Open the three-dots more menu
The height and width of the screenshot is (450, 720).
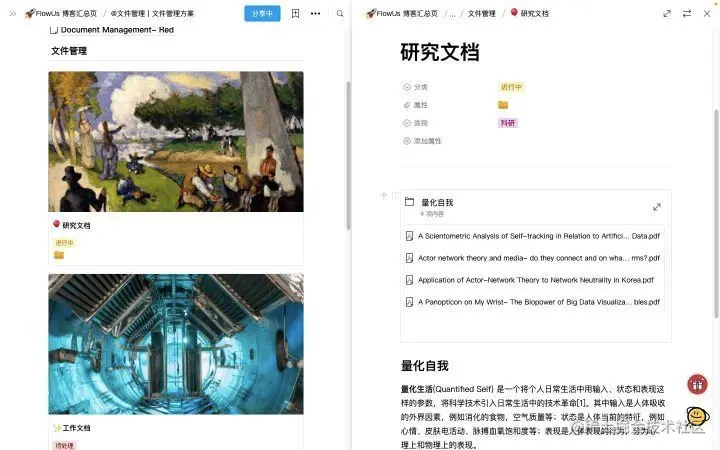[x=315, y=13]
